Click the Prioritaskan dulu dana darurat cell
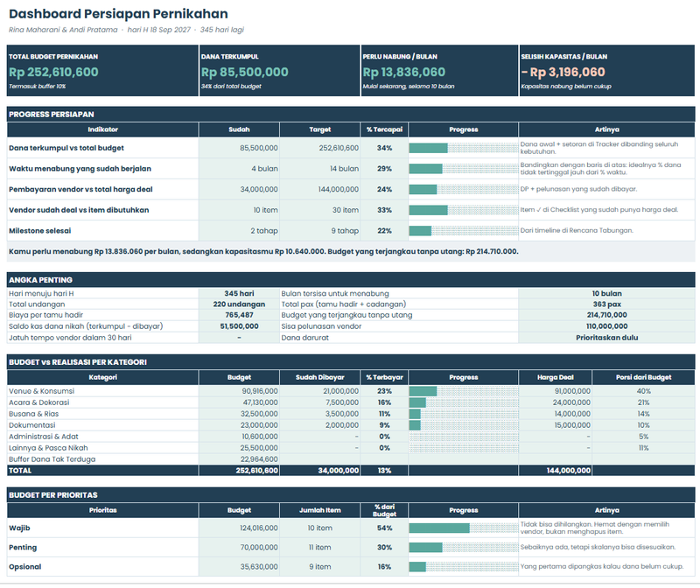 pyautogui.click(x=606, y=338)
